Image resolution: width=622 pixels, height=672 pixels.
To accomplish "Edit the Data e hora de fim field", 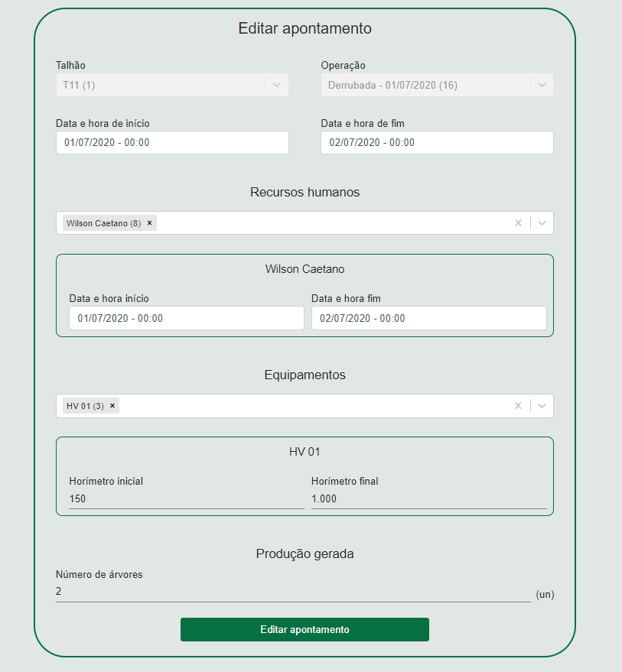I will point(437,142).
